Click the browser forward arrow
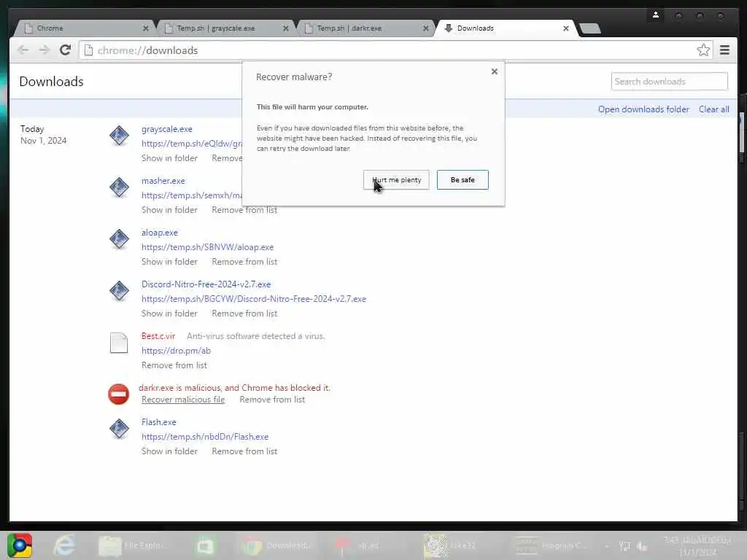747x560 pixels. tap(44, 50)
